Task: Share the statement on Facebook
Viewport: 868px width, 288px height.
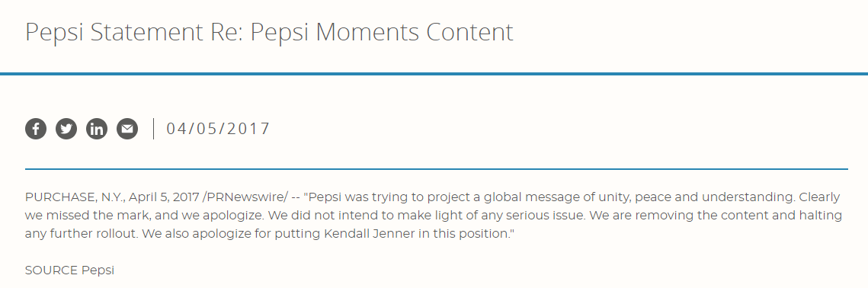Action: click(x=36, y=129)
